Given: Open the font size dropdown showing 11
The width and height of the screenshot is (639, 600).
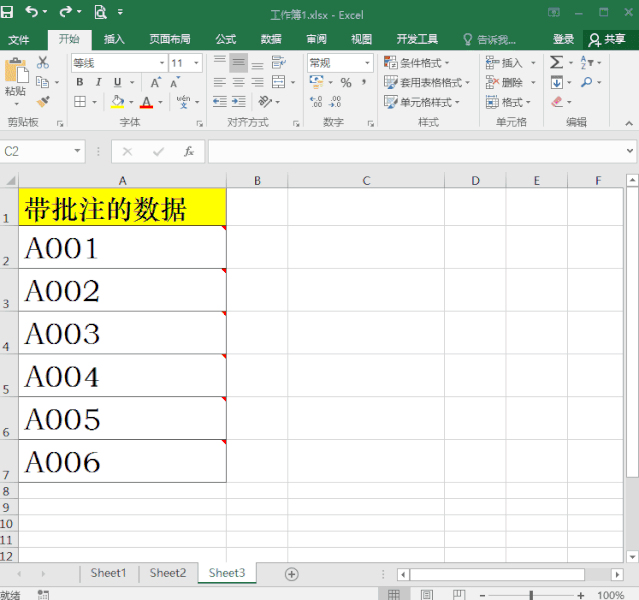Looking at the screenshot, I should [x=196, y=63].
